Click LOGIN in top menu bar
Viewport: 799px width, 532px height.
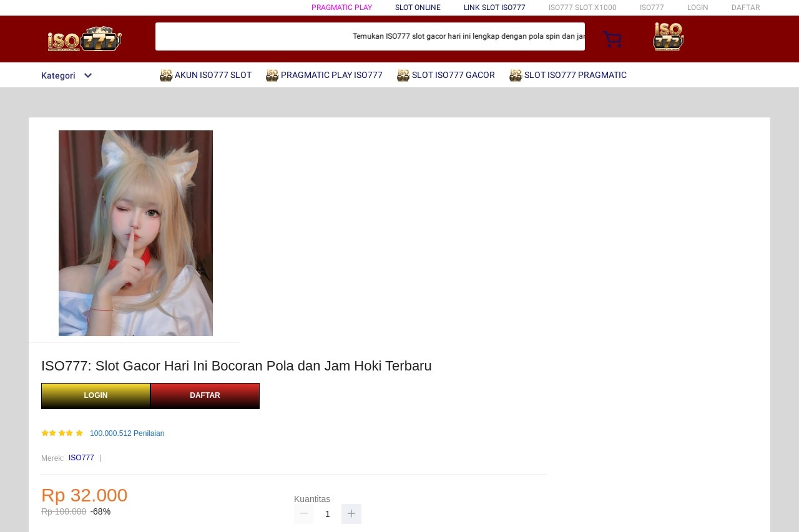point(698,7)
